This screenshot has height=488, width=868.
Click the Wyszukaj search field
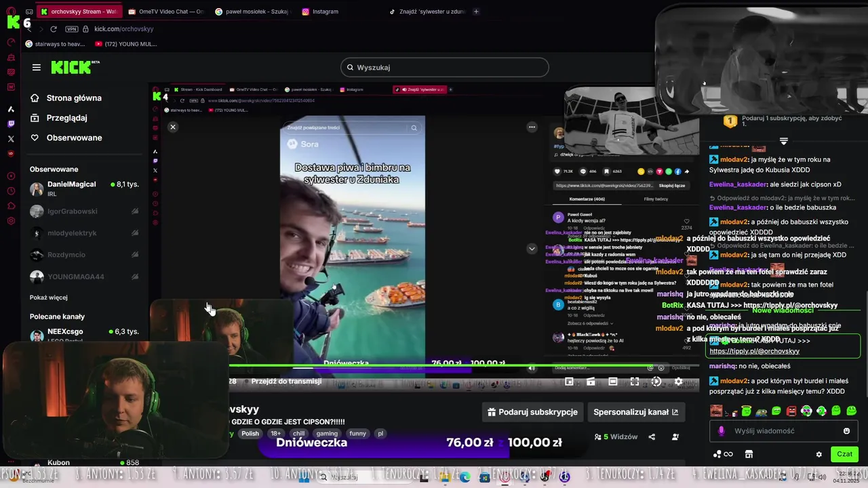pos(444,67)
